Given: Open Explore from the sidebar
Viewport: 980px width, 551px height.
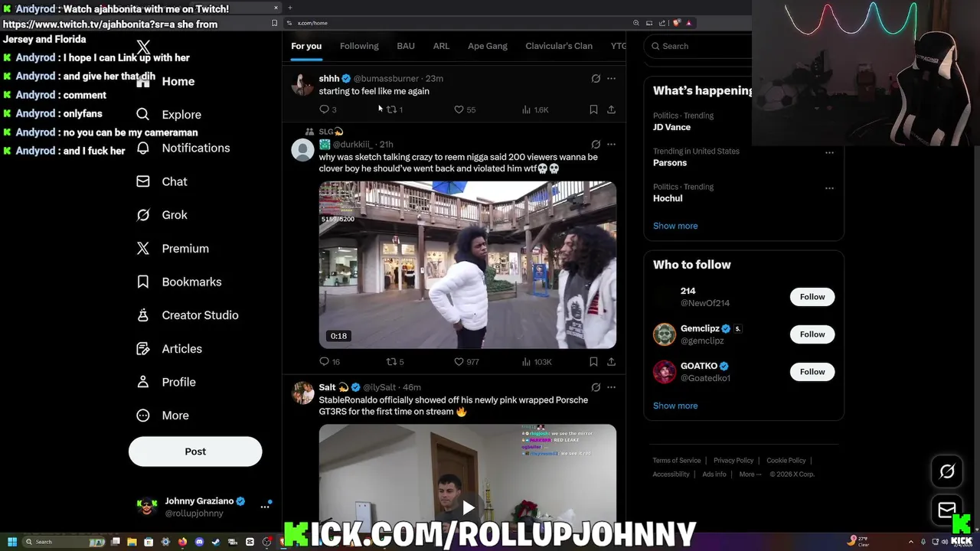Looking at the screenshot, I should (168, 115).
